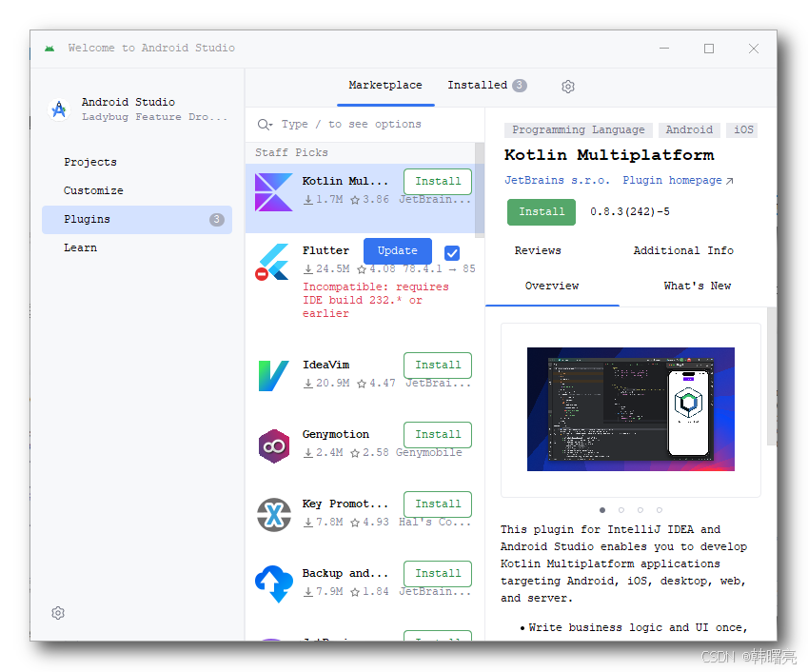Click the Installed tab count badge
Screen dimensions: 808x672
(x=520, y=86)
